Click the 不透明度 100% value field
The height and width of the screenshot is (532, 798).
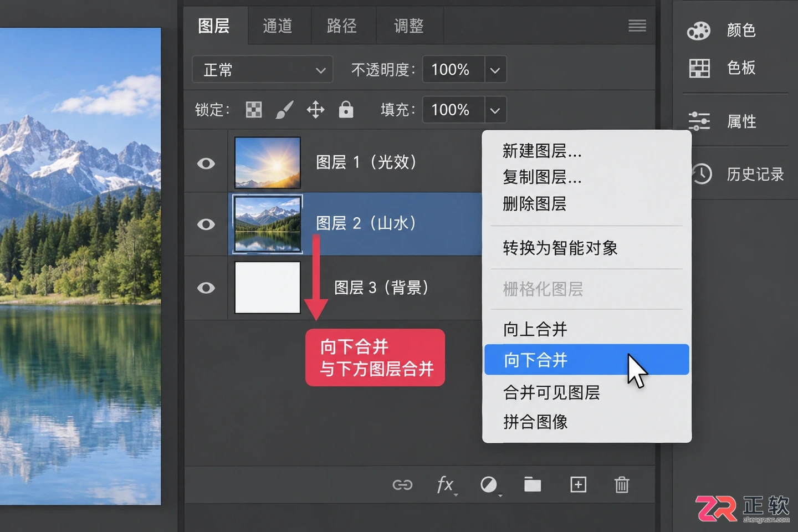pos(453,70)
